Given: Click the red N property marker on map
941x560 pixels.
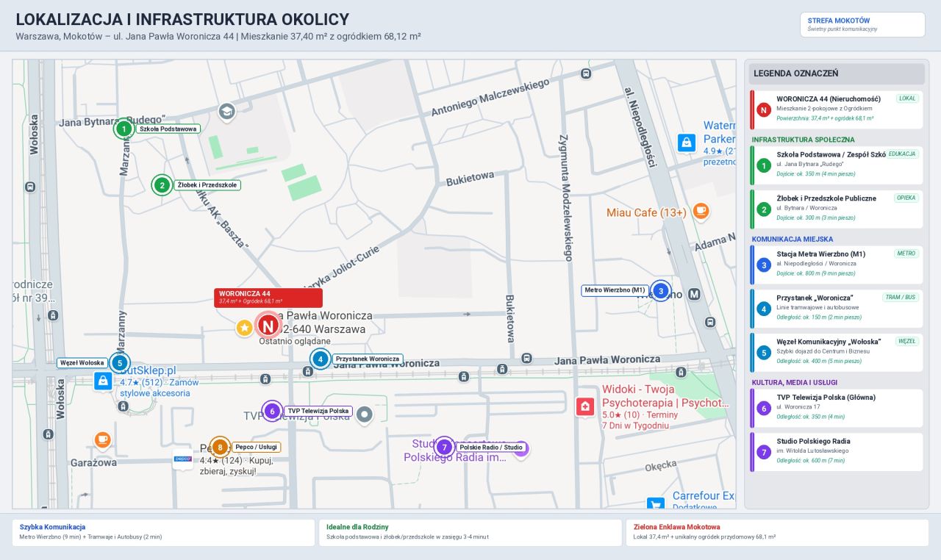Looking at the screenshot, I should (268, 326).
